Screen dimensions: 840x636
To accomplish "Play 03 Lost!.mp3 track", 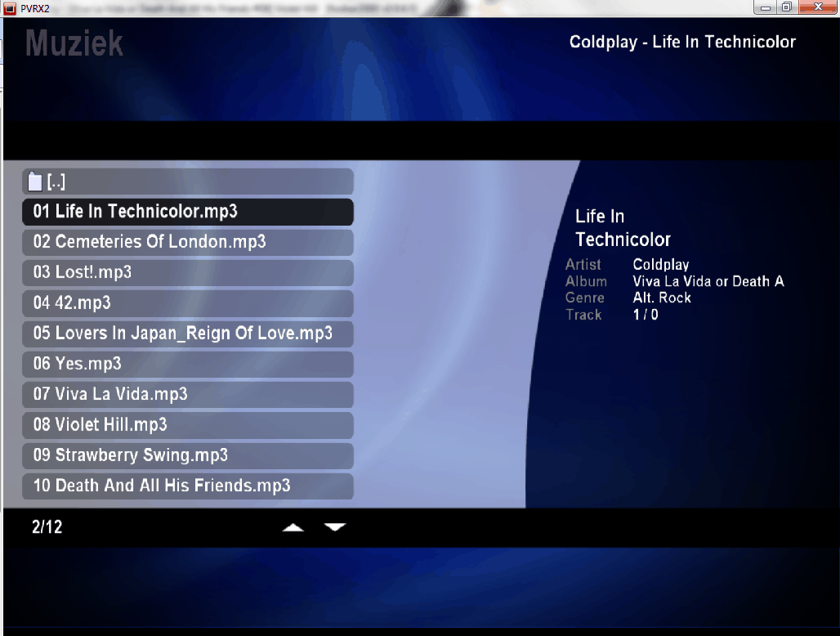I will click(x=187, y=273).
